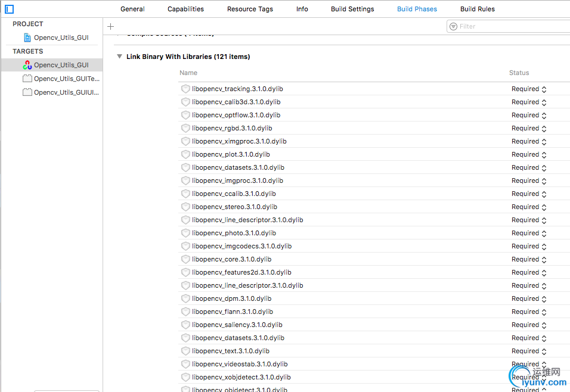This screenshot has width=570, height=392.
Task: Click the libopencv_core.3.1.0.dylib library icon
Action: [x=185, y=259]
